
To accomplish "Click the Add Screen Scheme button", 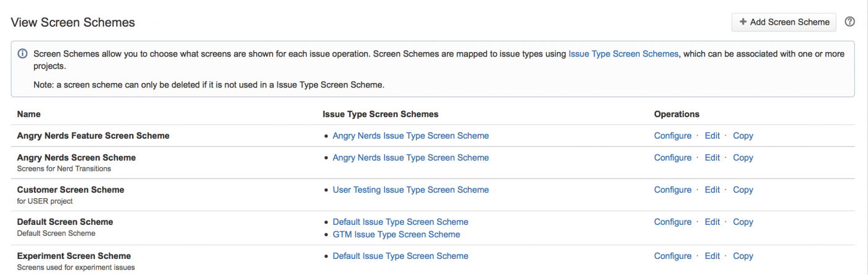I will (784, 22).
